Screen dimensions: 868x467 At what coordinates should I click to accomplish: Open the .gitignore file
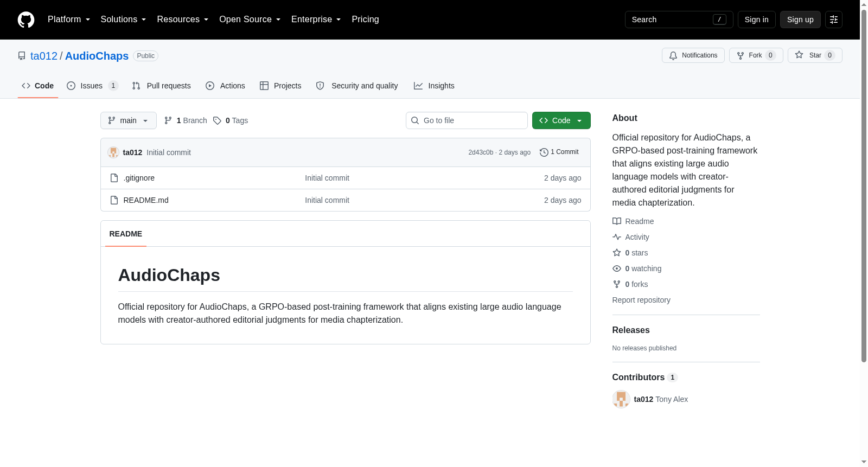click(x=139, y=178)
